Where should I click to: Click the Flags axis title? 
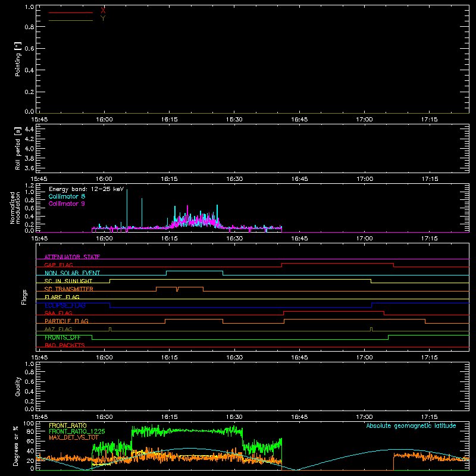click(x=24, y=297)
